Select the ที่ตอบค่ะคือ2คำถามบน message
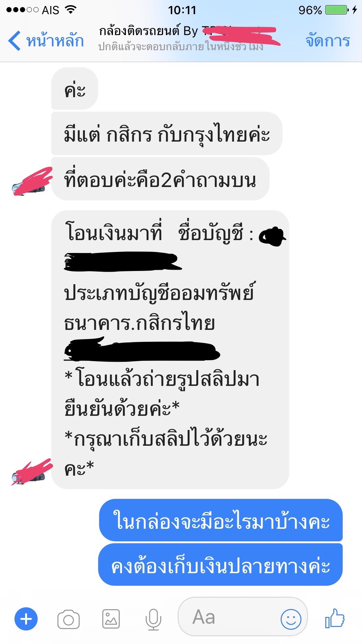Viewport: 362px width, 644px height. point(160,179)
